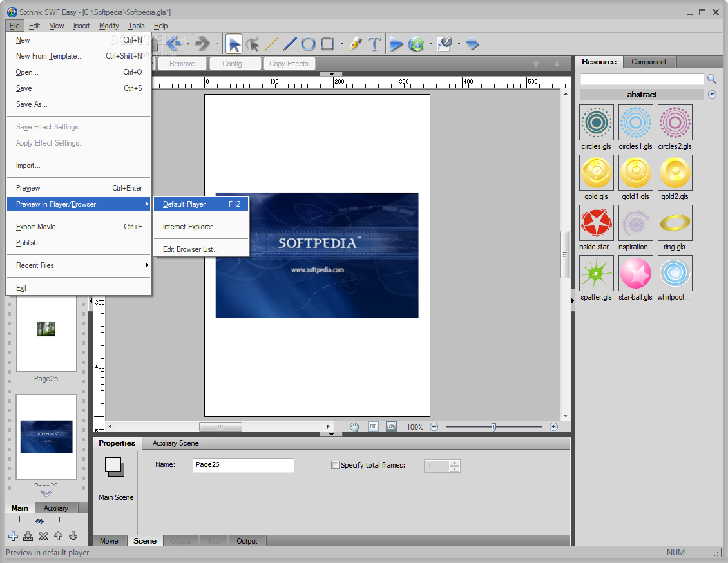This screenshot has width=728, height=563.
Task: Click the import scene tray icon
Action: point(28,537)
